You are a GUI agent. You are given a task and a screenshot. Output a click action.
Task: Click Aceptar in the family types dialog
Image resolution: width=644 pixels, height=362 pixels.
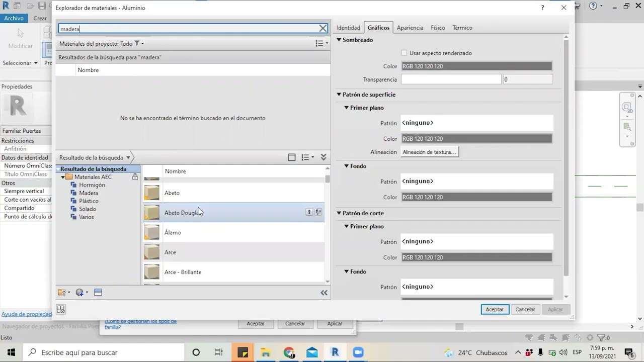point(256,323)
